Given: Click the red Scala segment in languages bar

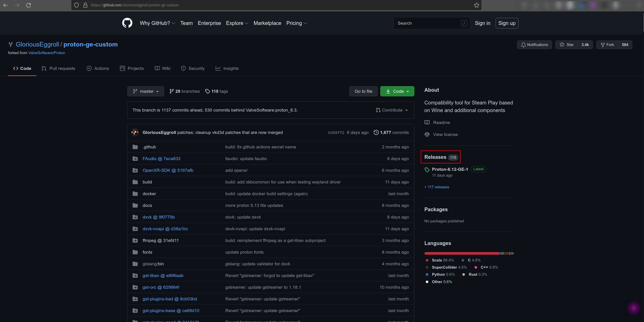Looking at the screenshot, I should tap(462, 253).
